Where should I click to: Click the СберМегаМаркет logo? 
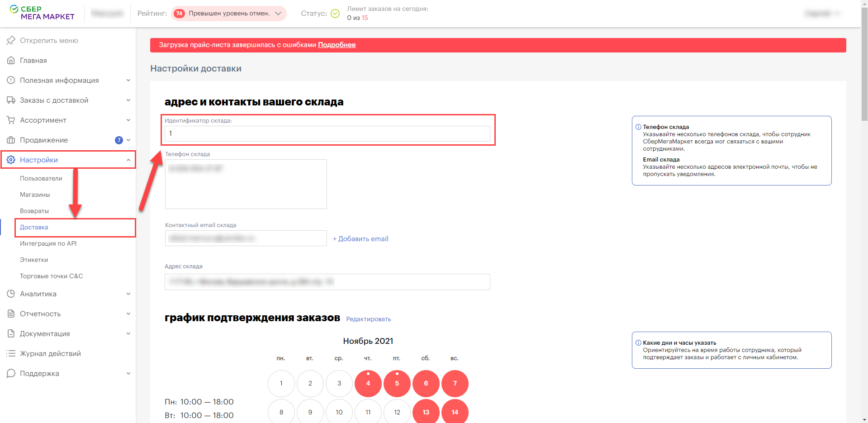[42, 13]
